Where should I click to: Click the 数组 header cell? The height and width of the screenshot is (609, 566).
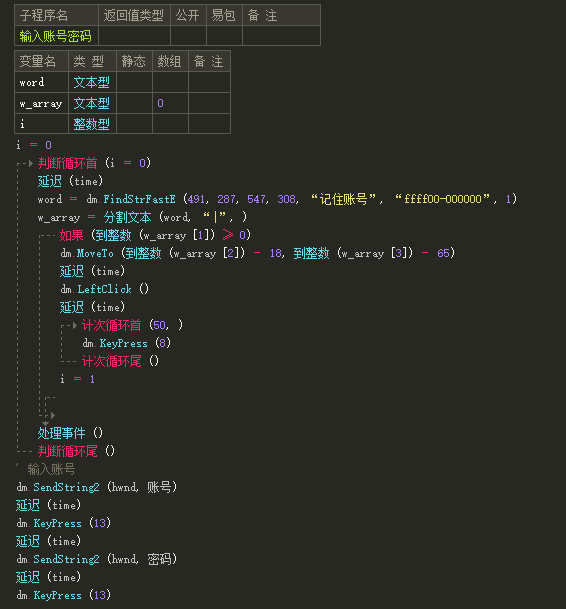click(170, 61)
